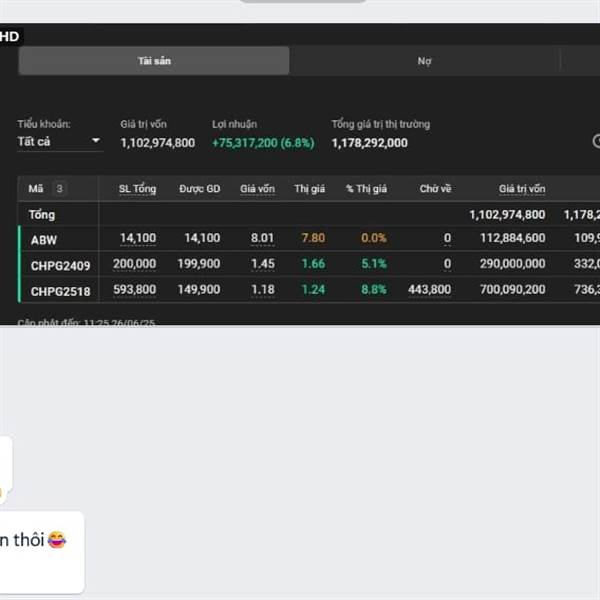The height and width of the screenshot is (600, 600).
Task: Click the Tổng summary row label
Action: (42, 215)
